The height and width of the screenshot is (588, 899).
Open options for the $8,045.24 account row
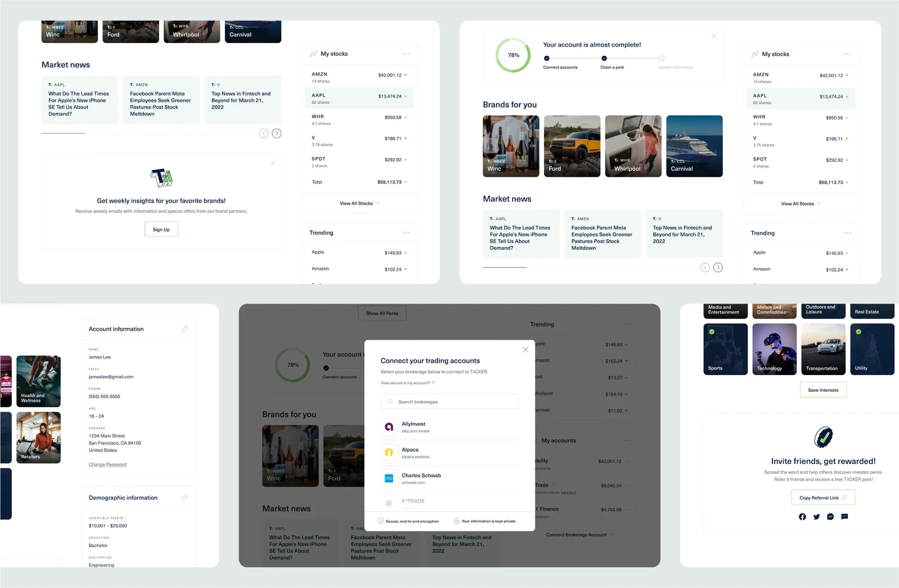[628, 486]
